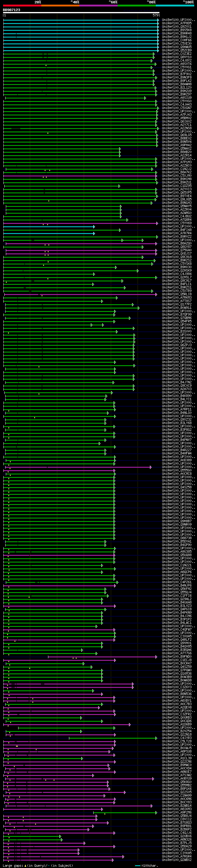
Task: Open hit UniRef100_B9FND0
Action: (177, 656)
